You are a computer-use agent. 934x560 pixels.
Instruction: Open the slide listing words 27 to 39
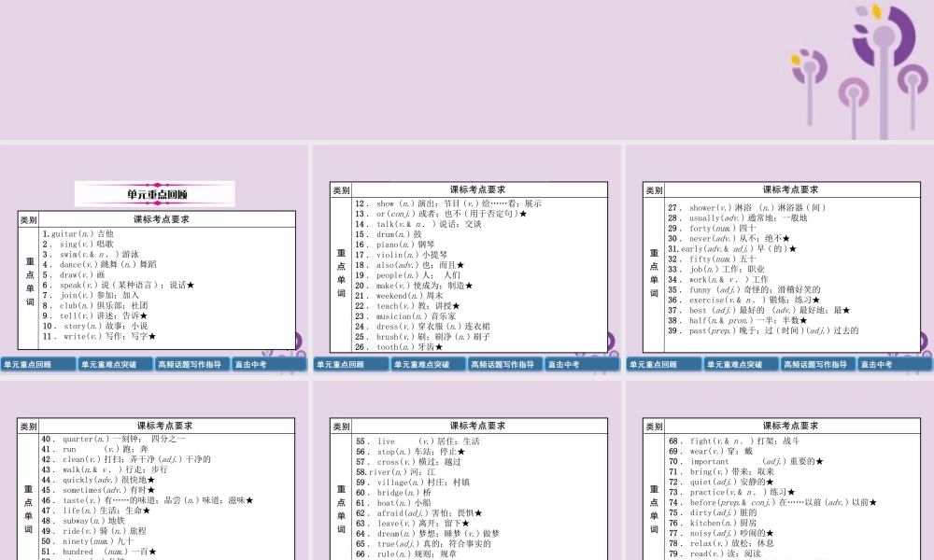(780, 259)
